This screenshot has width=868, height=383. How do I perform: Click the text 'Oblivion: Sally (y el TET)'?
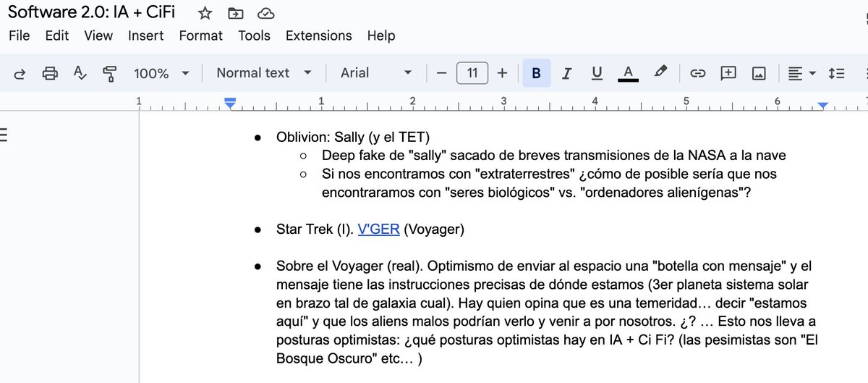pyautogui.click(x=353, y=138)
